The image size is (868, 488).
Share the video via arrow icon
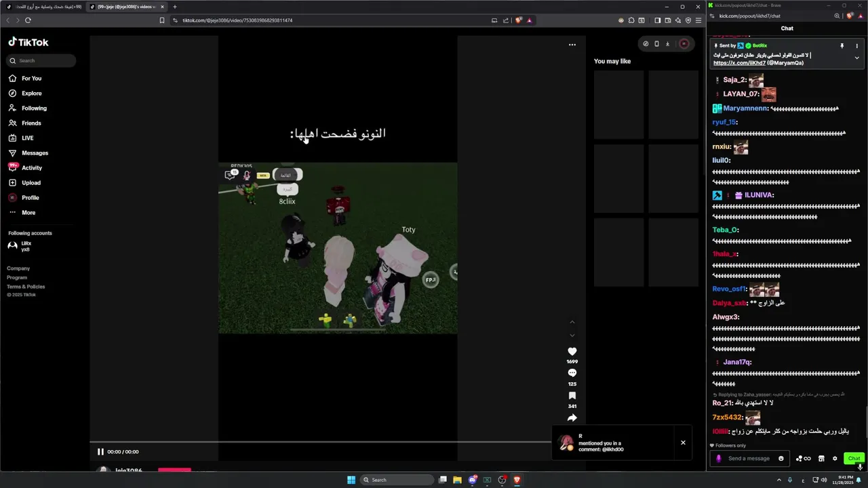pyautogui.click(x=572, y=418)
